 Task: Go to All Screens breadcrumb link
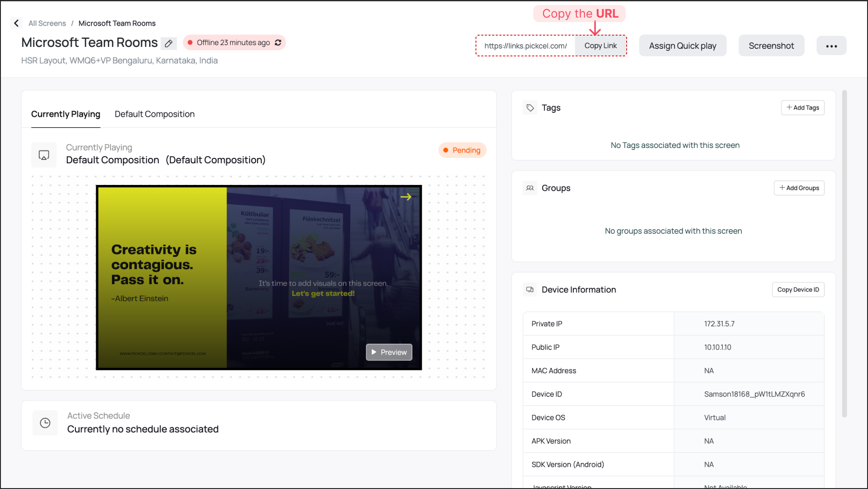tap(47, 23)
